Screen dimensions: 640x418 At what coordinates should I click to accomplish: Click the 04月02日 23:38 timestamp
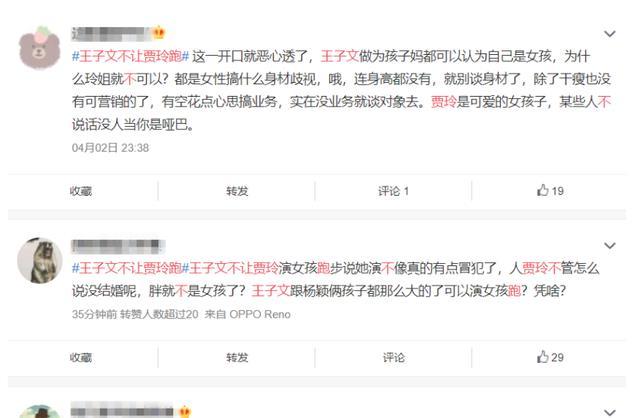110,148
